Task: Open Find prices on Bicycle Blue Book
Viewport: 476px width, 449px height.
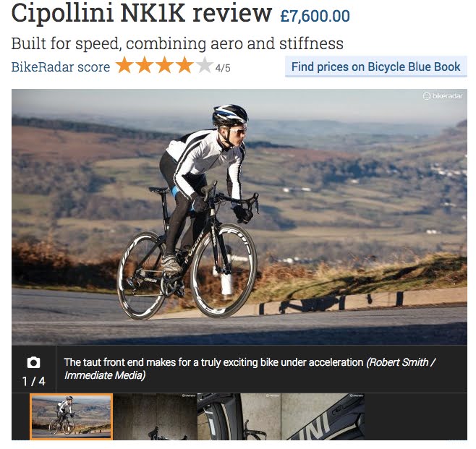Action: pos(376,67)
